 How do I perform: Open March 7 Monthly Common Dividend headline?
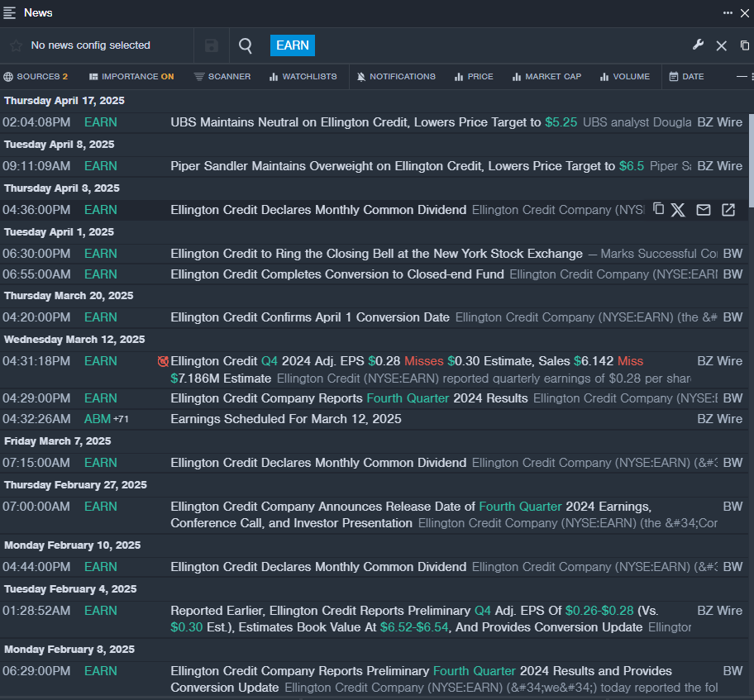(x=318, y=463)
